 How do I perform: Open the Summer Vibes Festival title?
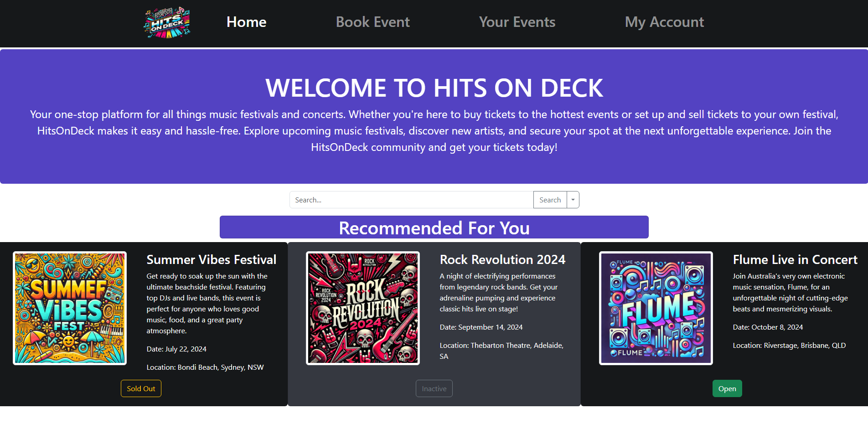coord(212,259)
